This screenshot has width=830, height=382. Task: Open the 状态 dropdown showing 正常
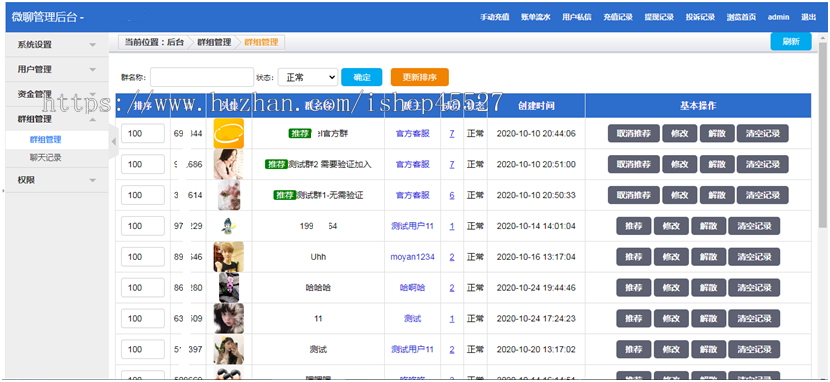[x=308, y=77]
